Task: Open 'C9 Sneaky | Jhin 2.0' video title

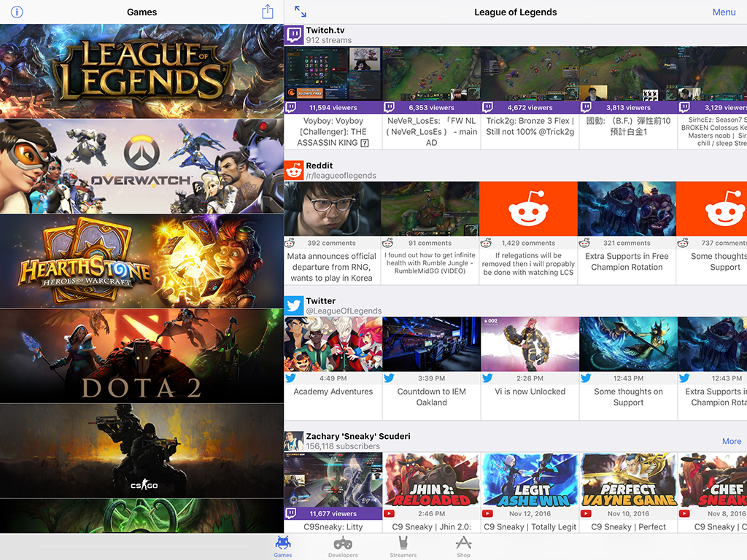Action: [x=432, y=526]
